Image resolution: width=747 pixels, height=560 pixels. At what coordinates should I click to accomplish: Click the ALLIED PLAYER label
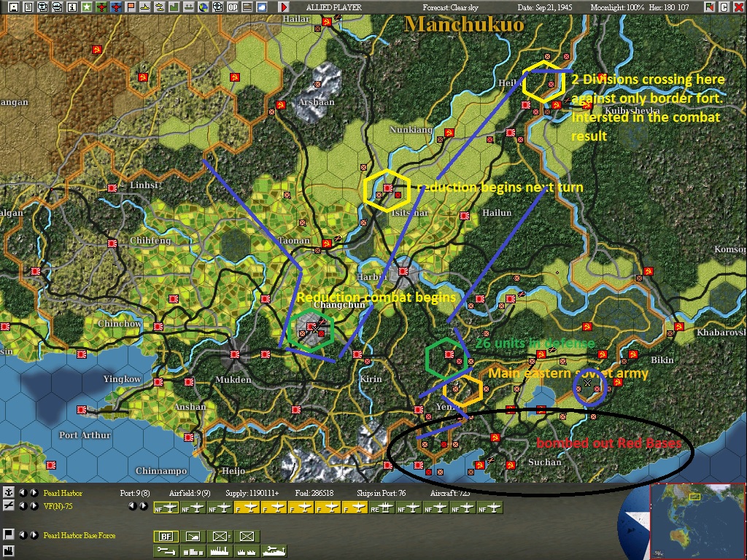click(x=333, y=7)
